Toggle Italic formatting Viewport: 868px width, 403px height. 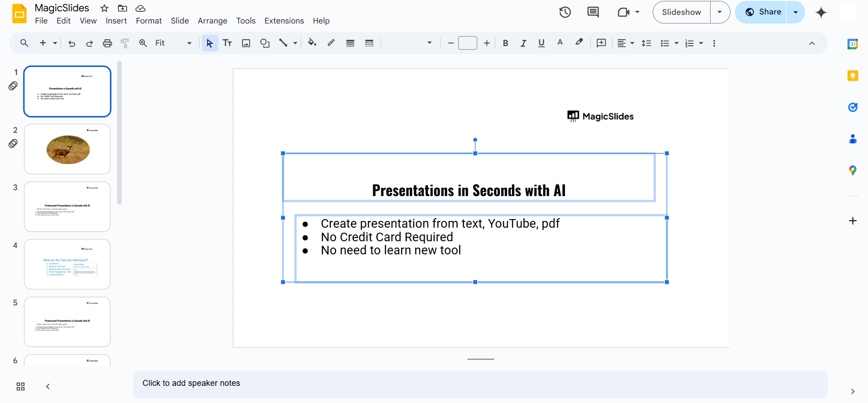[x=523, y=43]
